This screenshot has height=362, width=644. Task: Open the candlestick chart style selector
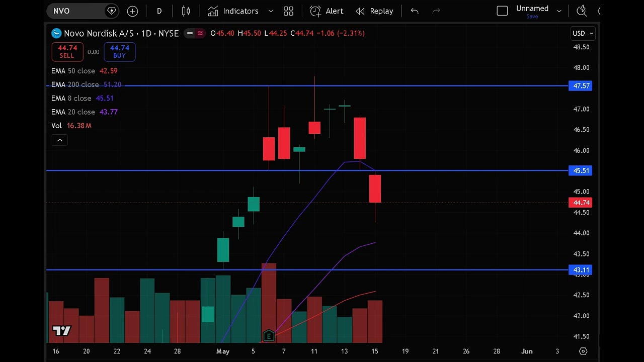[186, 11]
